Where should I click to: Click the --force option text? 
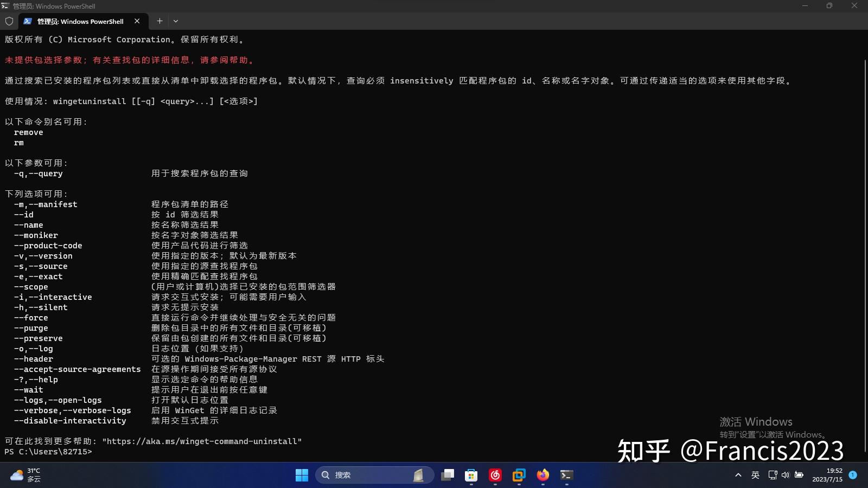click(31, 318)
